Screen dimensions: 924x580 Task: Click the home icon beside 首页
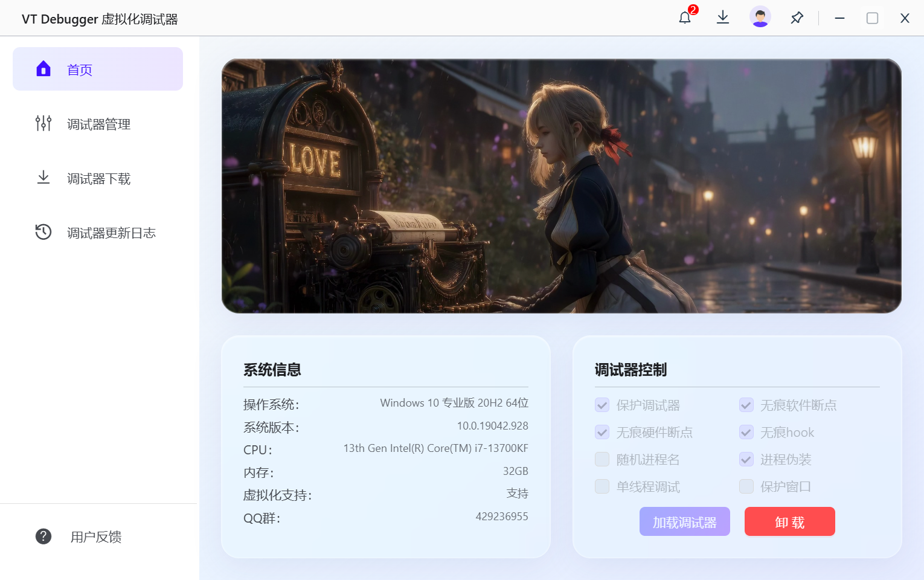tap(43, 69)
